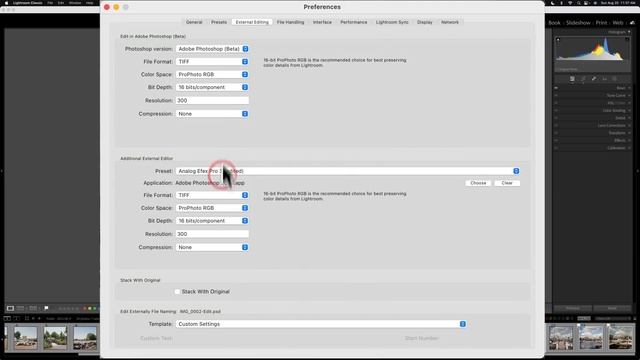Select the rightmost filmstrip thumbnail

tap(620, 338)
